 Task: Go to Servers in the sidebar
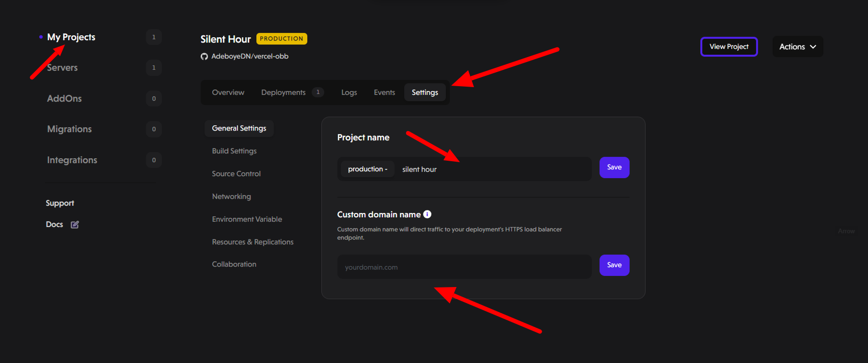[x=62, y=68]
